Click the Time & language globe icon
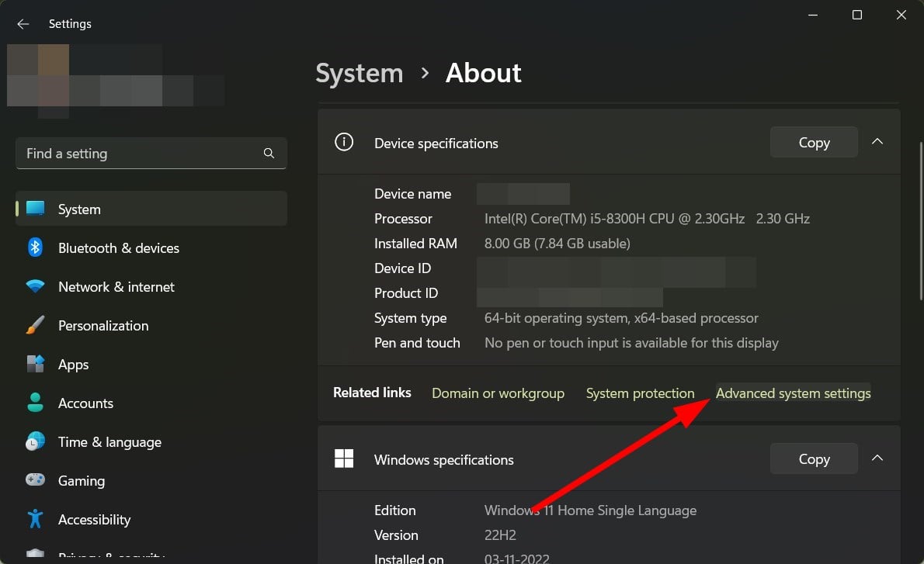This screenshot has height=564, width=924. pyautogui.click(x=36, y=441)
